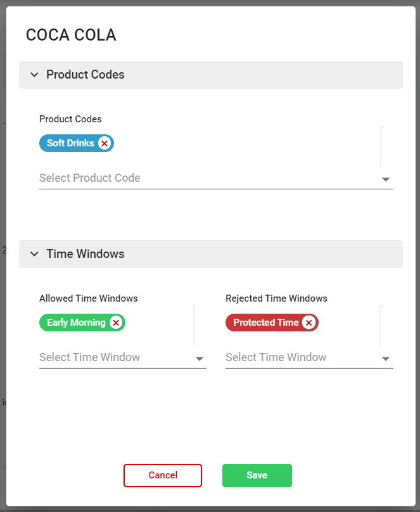Save the COCA COLA settings
The width and height of the screenshot is (420, 512).
pos(257,475)
